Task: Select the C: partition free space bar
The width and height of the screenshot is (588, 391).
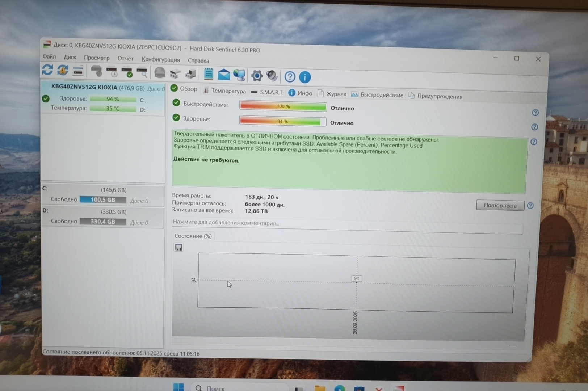Action: tap(103, 200)
